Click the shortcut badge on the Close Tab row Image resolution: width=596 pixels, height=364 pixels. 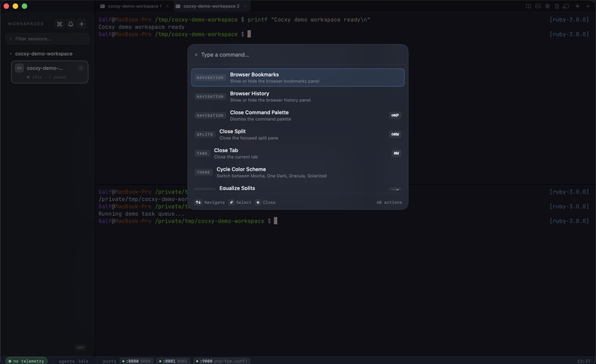(396, 153)
